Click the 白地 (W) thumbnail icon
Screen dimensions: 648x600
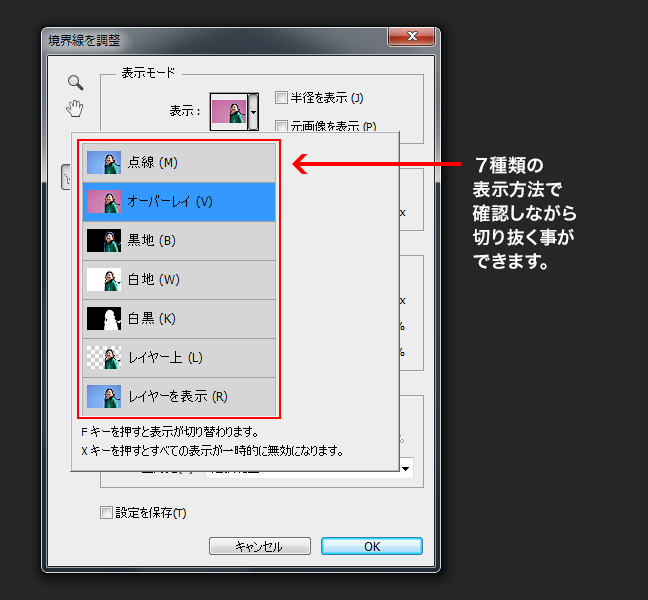(104, 279)
